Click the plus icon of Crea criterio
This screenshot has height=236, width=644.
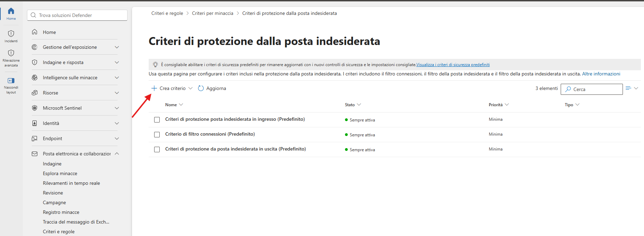coord(154,88)
